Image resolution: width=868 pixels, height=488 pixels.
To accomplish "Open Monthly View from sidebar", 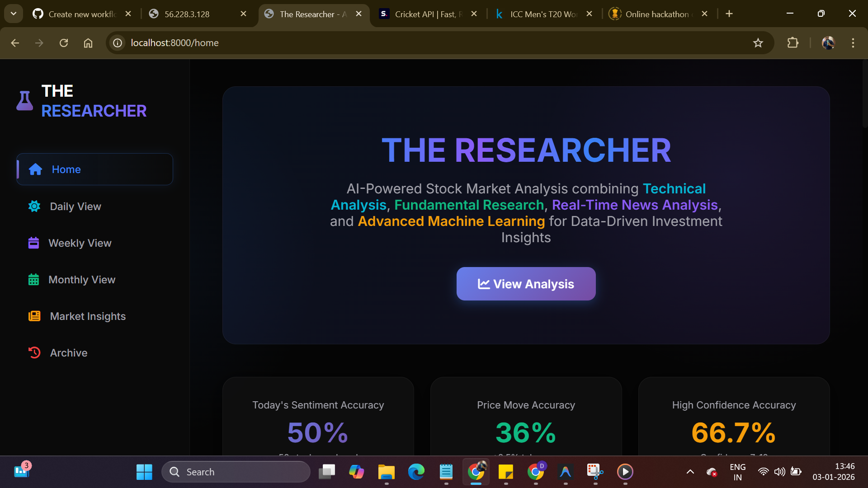I will pos(81,280).
